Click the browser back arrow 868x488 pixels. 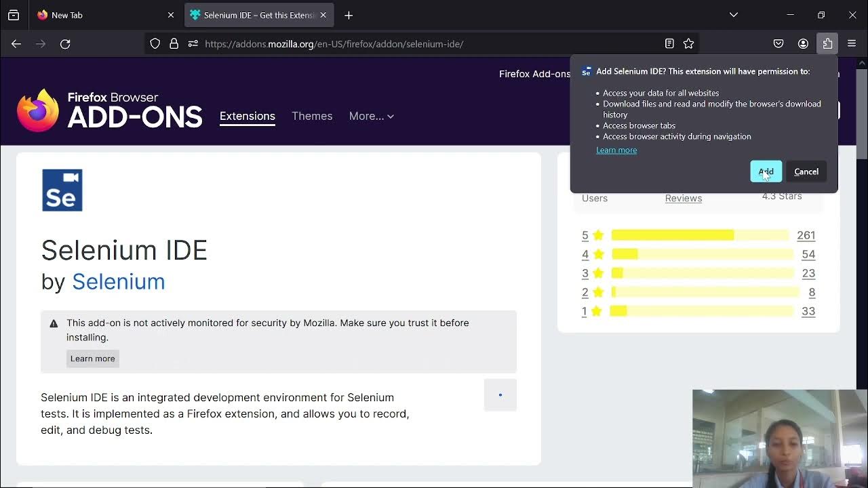pos(16,44)
